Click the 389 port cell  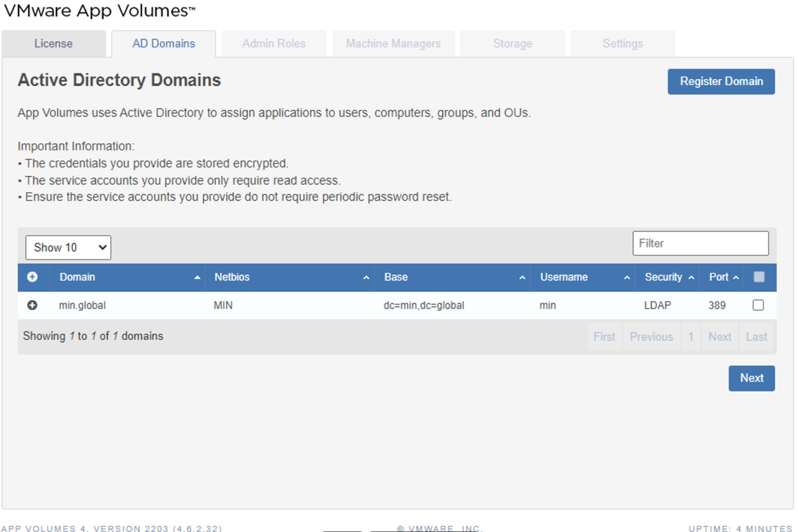(717, 305)
